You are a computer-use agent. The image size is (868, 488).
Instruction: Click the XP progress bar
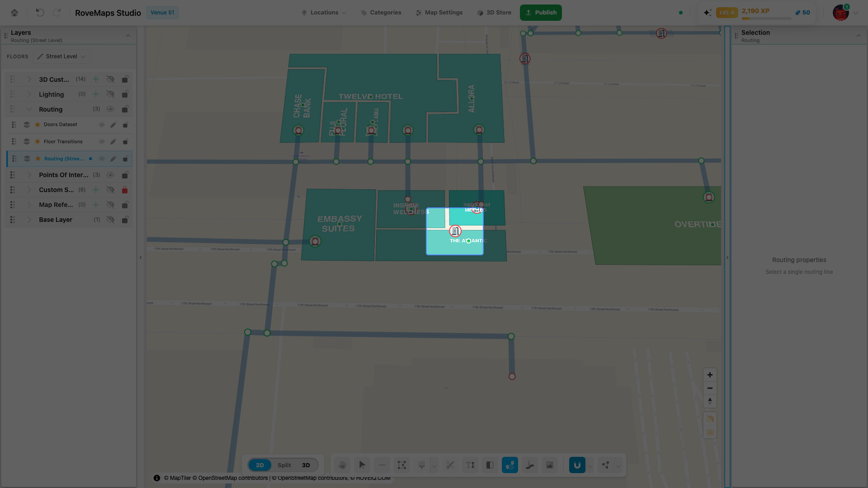point(766,19)
